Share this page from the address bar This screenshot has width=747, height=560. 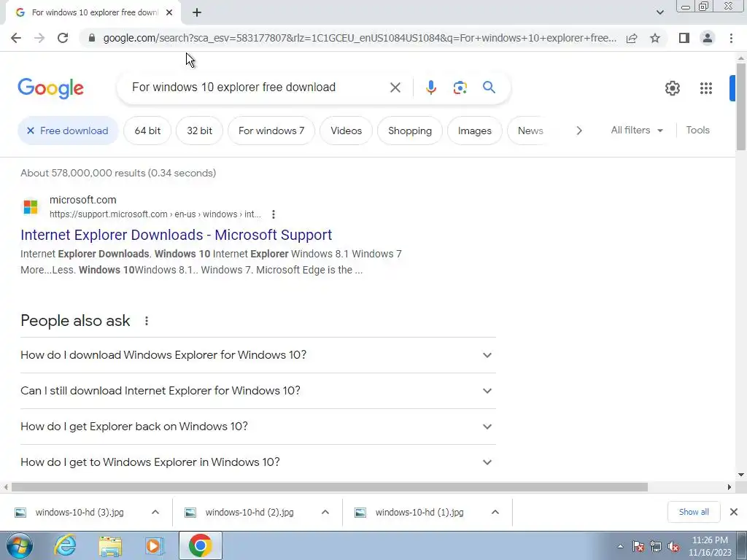pyautogui.click(x=632, y=38)
